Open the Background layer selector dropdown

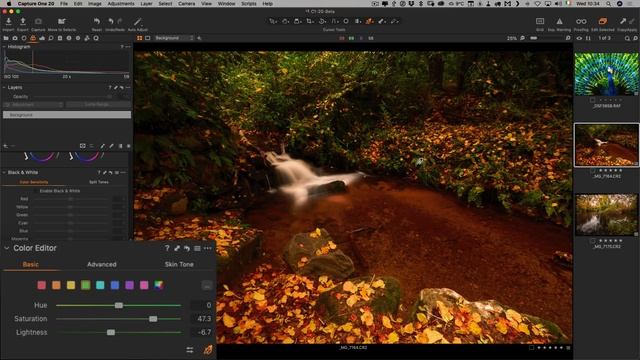174,38
